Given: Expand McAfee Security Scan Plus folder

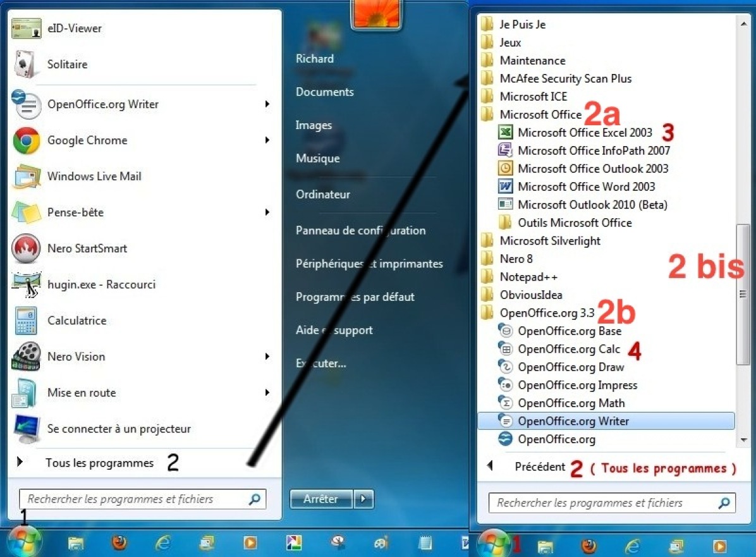Looking at the screenshot, I should (x=556, y=78).
